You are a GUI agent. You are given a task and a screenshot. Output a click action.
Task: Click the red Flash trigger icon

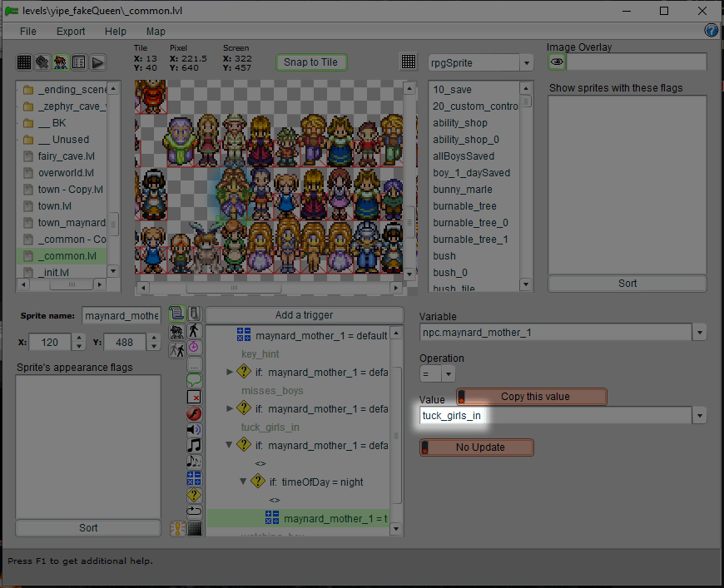pos(194,413)
